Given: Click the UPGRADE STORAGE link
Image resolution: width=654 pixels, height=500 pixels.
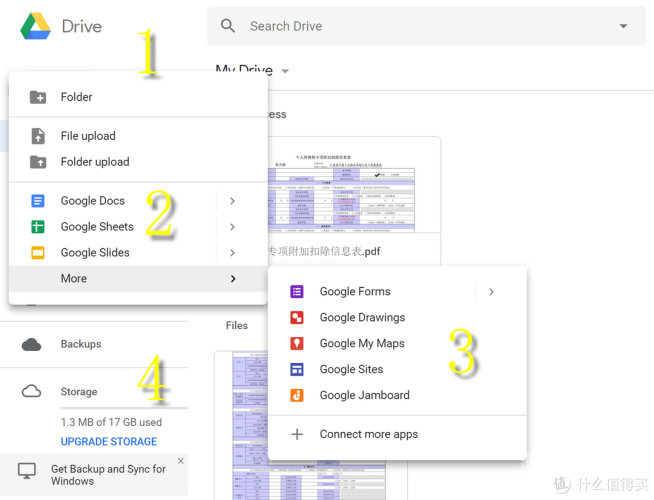Looking at the screenshot, I should click(x=109, y=442).
